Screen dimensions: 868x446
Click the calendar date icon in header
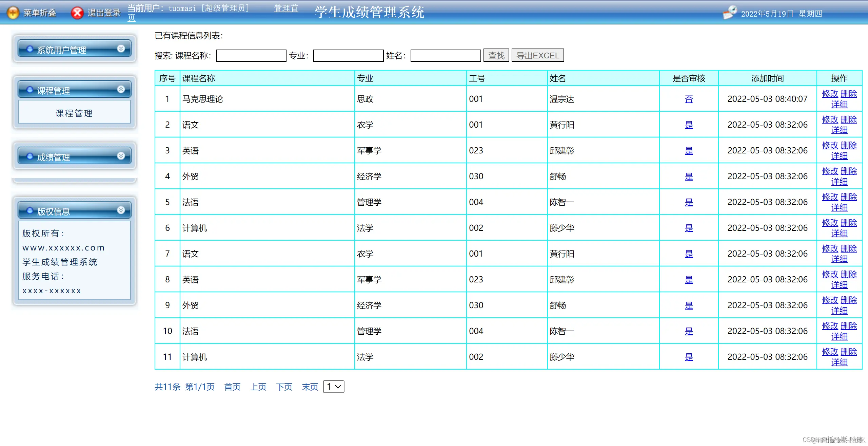coord(730,13)
